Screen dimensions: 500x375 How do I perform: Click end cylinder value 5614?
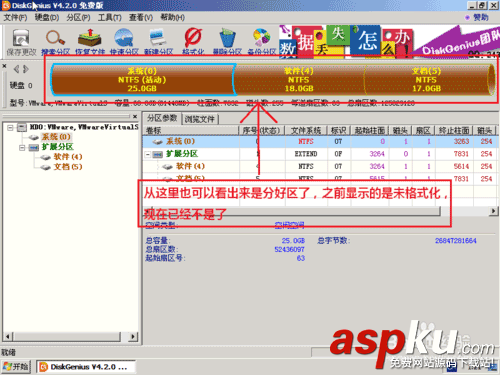461,166
